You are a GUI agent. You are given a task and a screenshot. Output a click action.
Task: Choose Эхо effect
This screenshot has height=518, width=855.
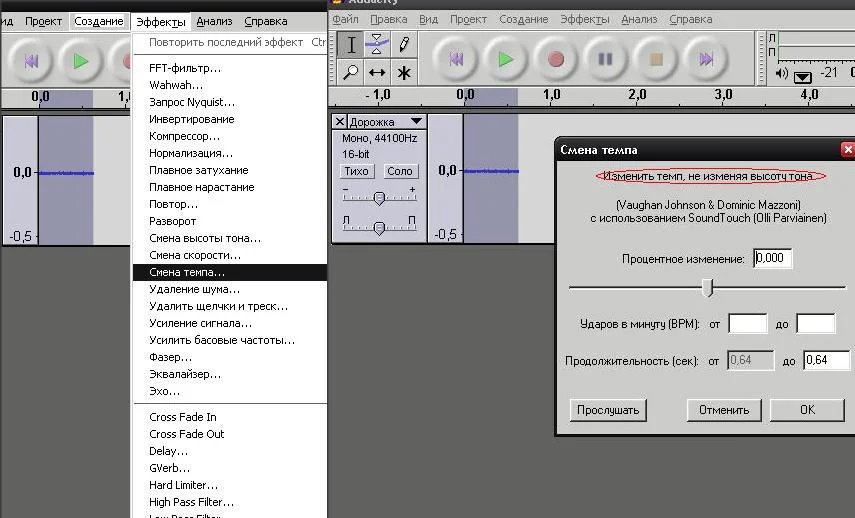pyautogui.click(x=230, y=391)
